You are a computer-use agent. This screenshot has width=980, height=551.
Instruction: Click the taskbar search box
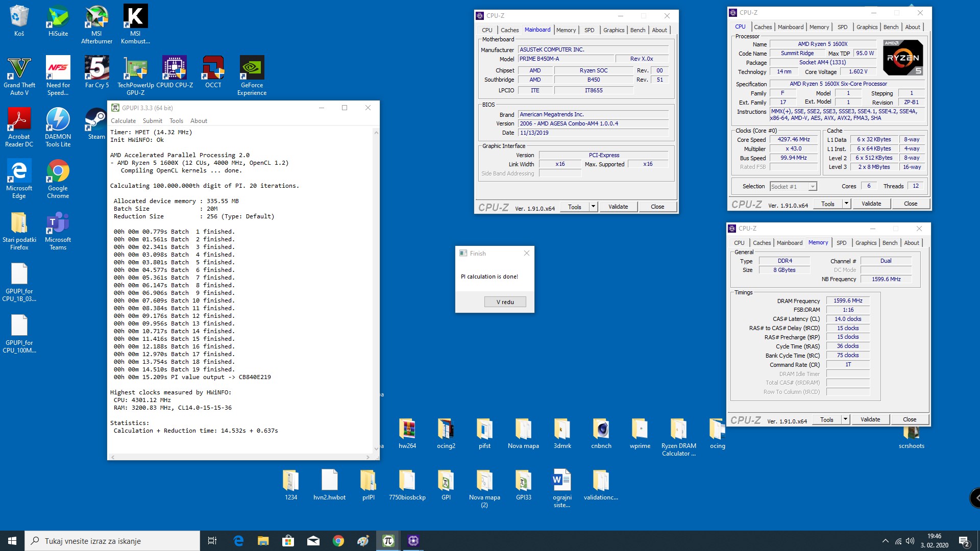tap(112, 541)
